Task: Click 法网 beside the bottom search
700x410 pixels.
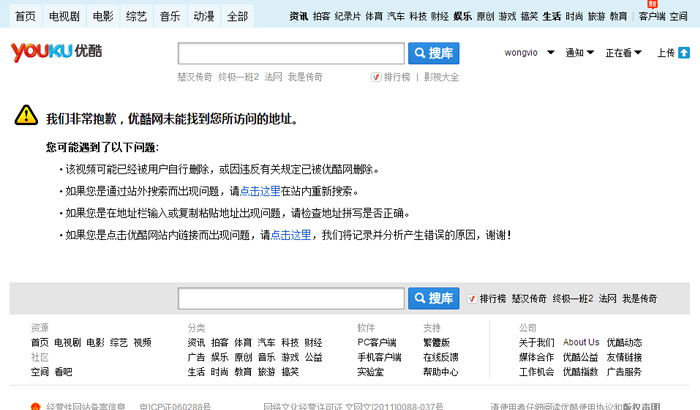Action: coord(608,299)
